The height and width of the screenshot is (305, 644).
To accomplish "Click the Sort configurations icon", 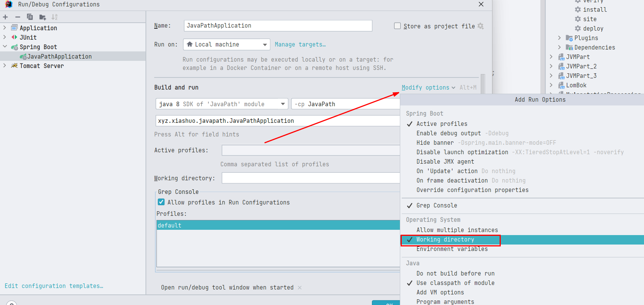I will pos(55,17).
